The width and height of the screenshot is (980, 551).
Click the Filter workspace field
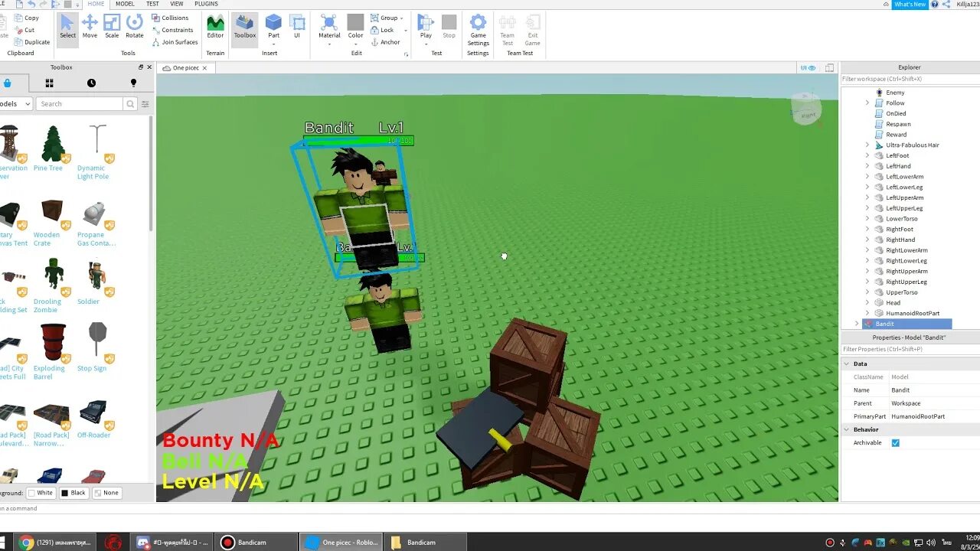pos(910,79)
